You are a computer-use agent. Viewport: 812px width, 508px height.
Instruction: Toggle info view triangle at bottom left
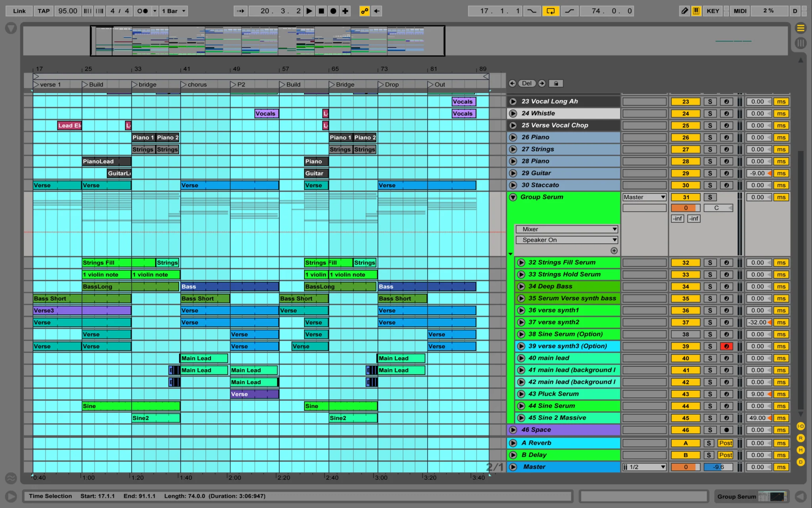[x=11, y=496]
